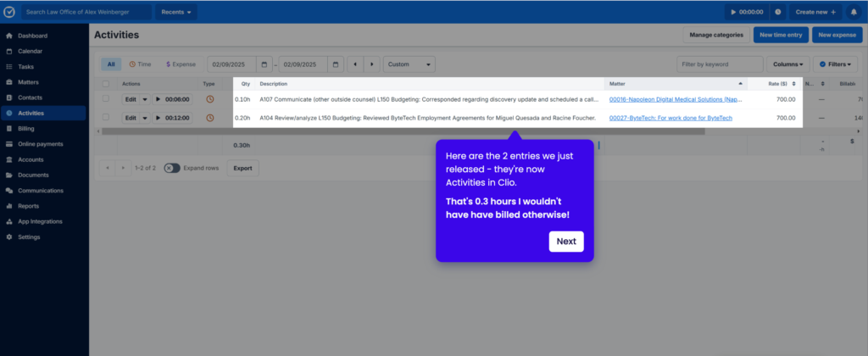The image size is (868, 356).
Task: Open Billing in the sidebar
Action: [x=26, y=129]
